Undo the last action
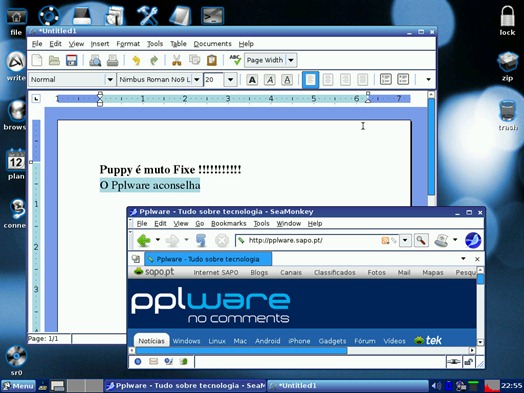The image size is (524, 393). [136, 60]
